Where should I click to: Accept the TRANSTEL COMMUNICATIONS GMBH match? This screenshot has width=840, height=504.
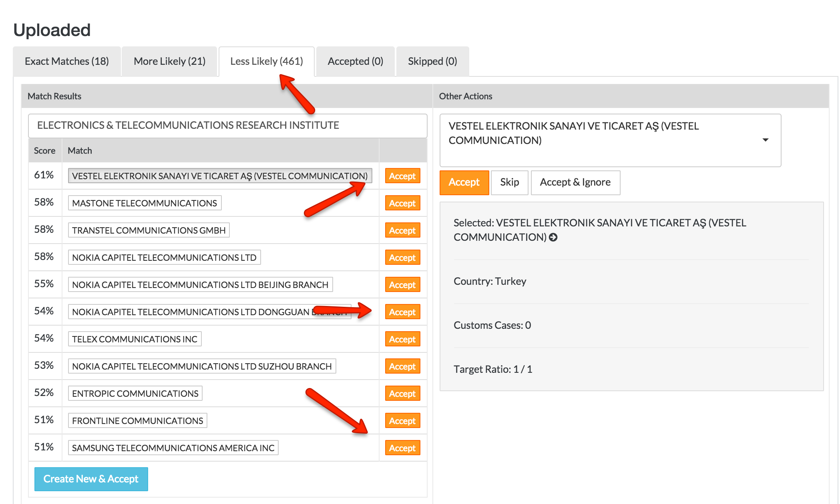coord(402,230)
